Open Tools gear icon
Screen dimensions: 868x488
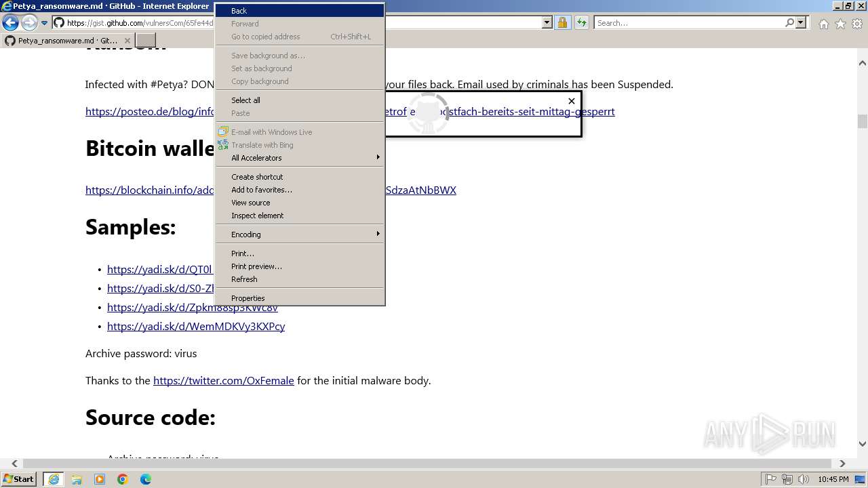(x=857, y=24)
